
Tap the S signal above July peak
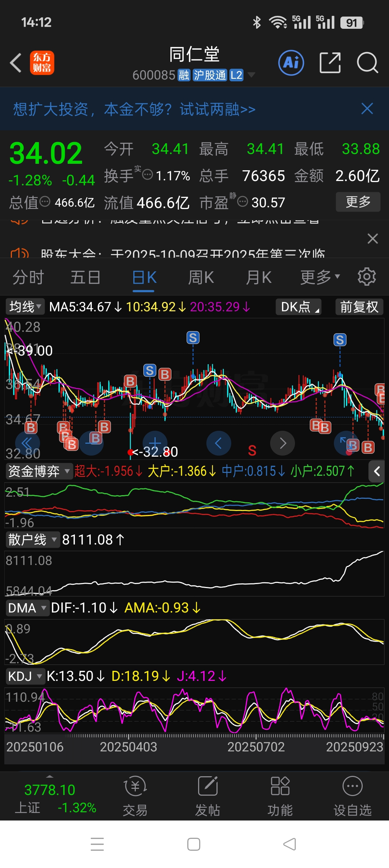[193, 338]
